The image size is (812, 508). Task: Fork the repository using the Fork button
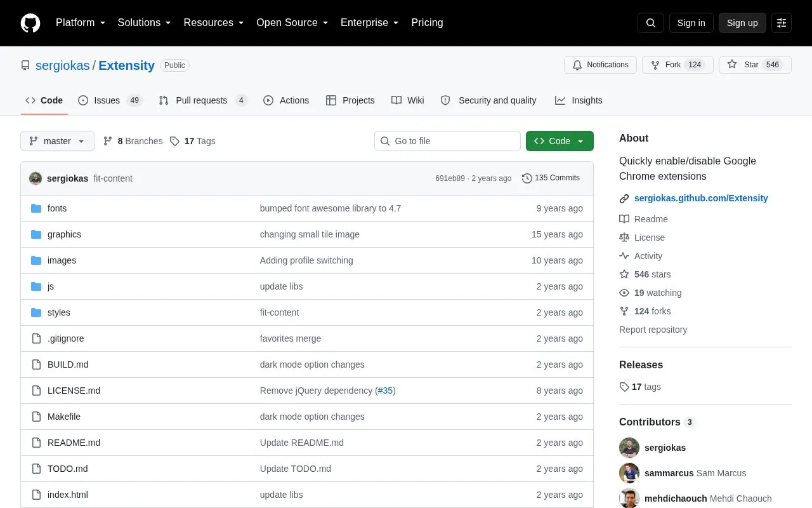tap(678, 65)
